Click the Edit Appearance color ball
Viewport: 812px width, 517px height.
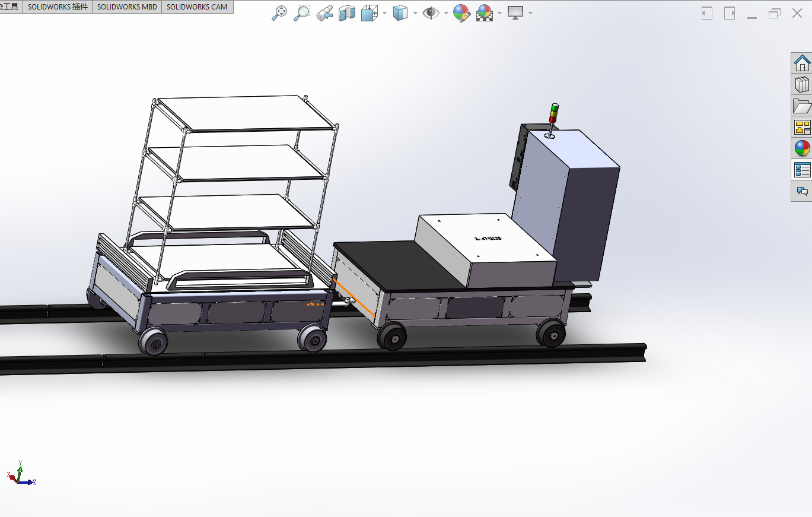click(461, 13)
